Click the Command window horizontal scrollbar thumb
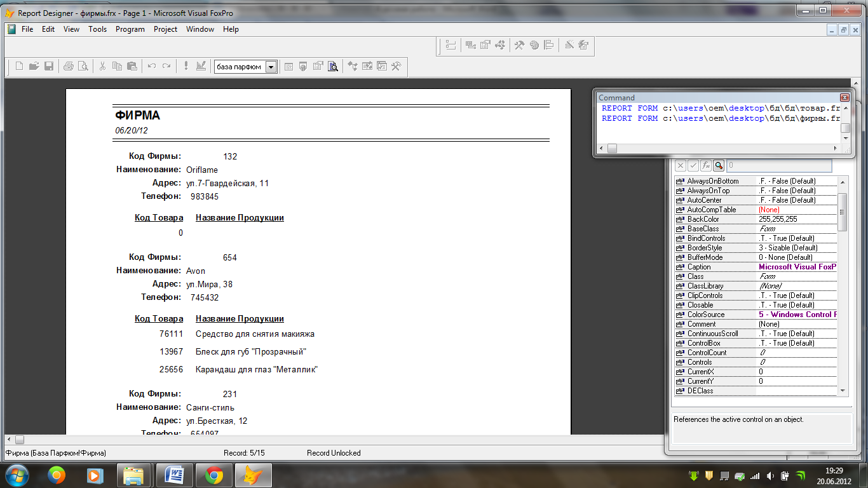Image resolution: width=868 pixels, height=488 pixels. (612, 148)
